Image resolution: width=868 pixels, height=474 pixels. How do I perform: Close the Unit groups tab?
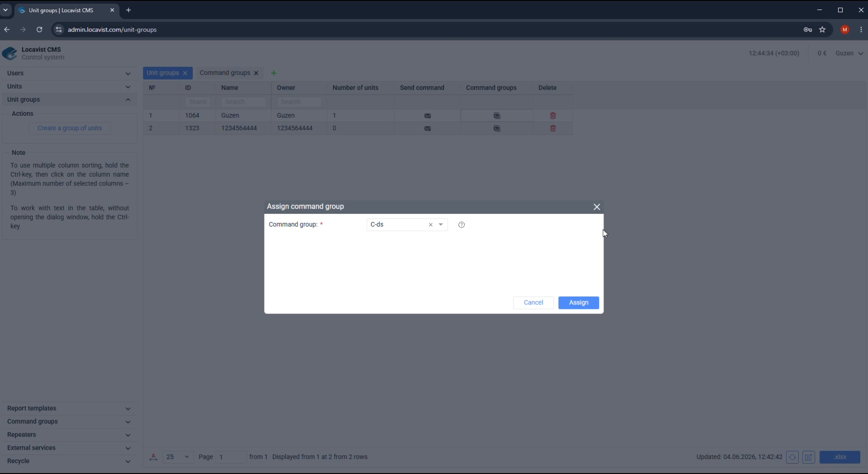tap(185, 73)
